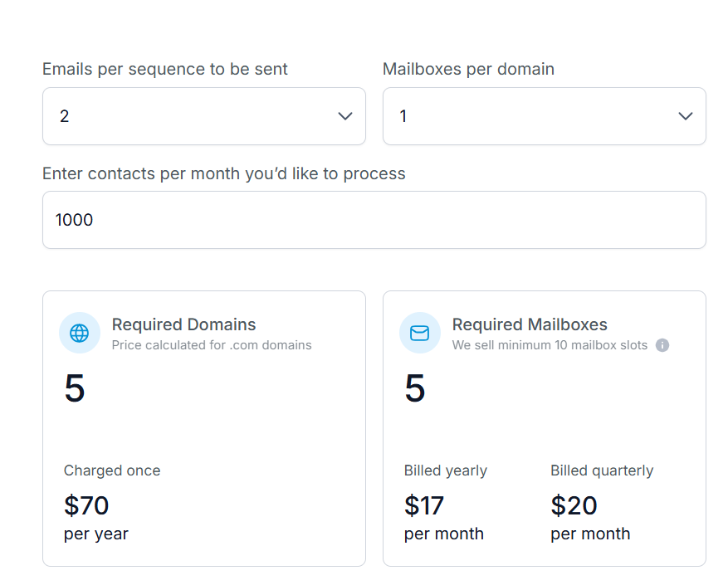
Task: Click the "Billed quarterly" label
Action: [602, 470]
